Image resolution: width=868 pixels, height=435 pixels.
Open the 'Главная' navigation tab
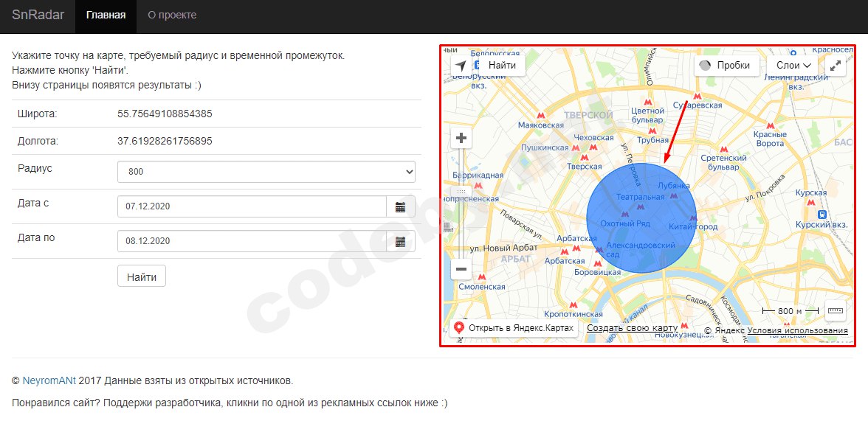coord(106,15)
